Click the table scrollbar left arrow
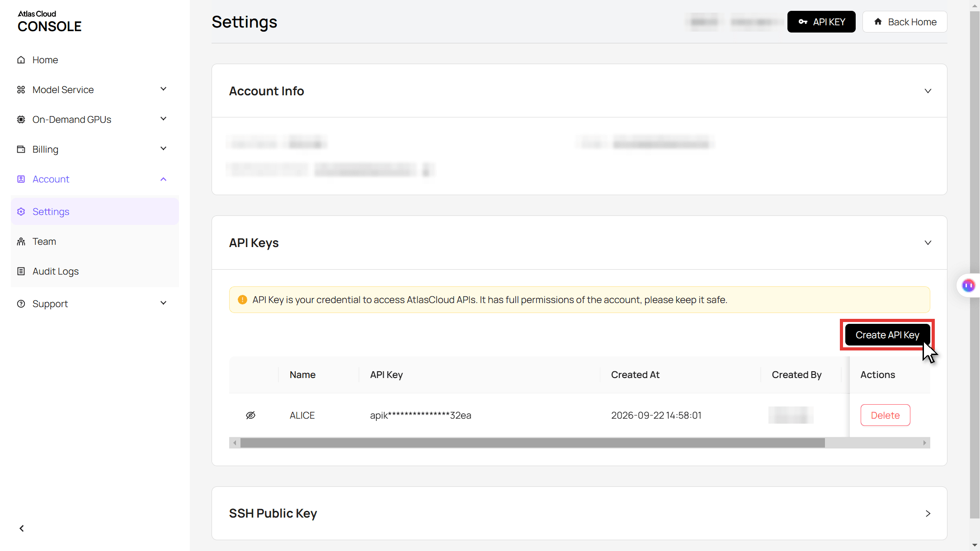The height and width of the screenshot is (551, 980). (x=235, y=443)
